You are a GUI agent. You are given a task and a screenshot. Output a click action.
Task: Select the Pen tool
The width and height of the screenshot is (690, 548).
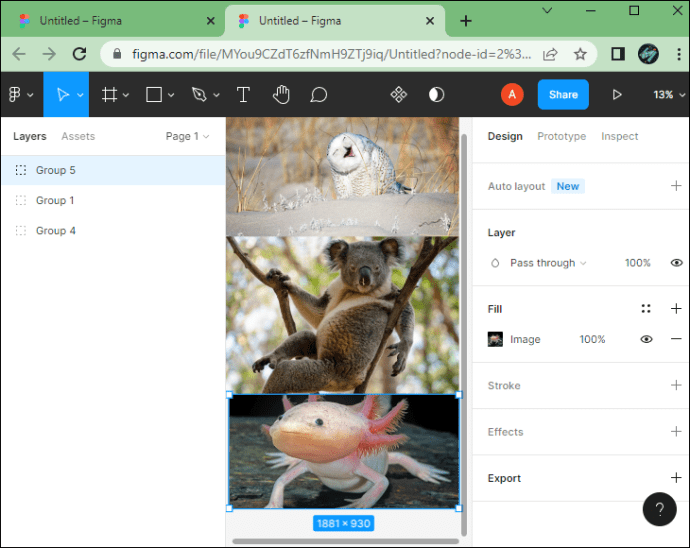pos(199,94)
